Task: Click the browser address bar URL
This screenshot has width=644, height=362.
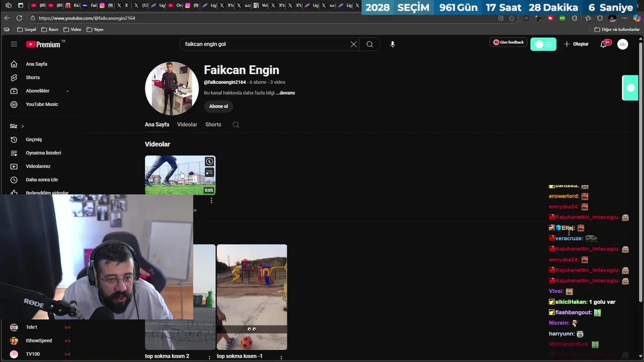Action: coord(87,18)
